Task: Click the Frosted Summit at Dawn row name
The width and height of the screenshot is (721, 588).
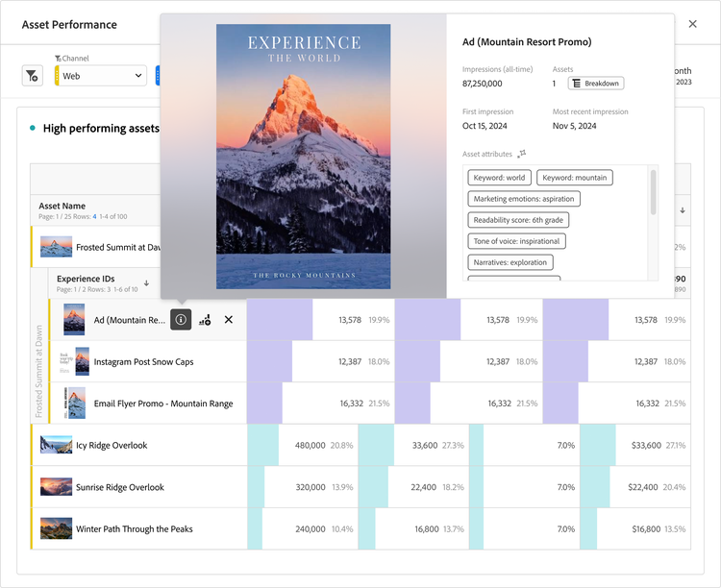Action: (118, 247)
